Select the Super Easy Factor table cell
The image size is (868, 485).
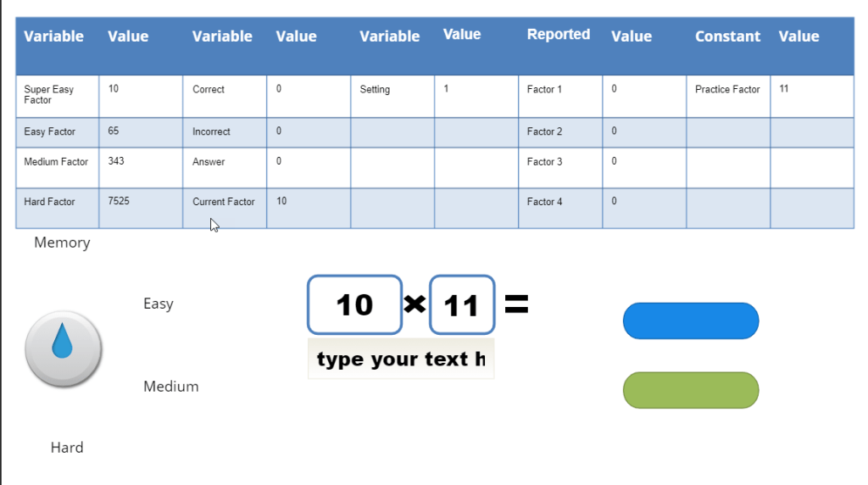tap(57, 96)
